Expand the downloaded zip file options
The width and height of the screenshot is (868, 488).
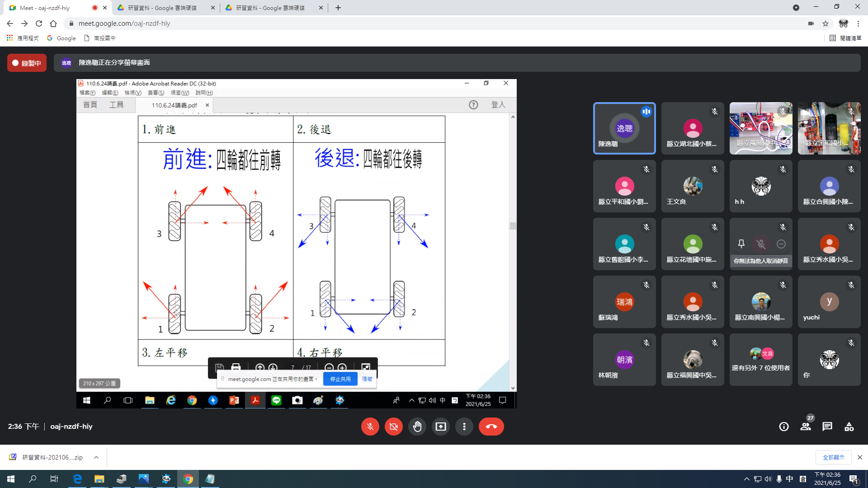click(96, 457)
